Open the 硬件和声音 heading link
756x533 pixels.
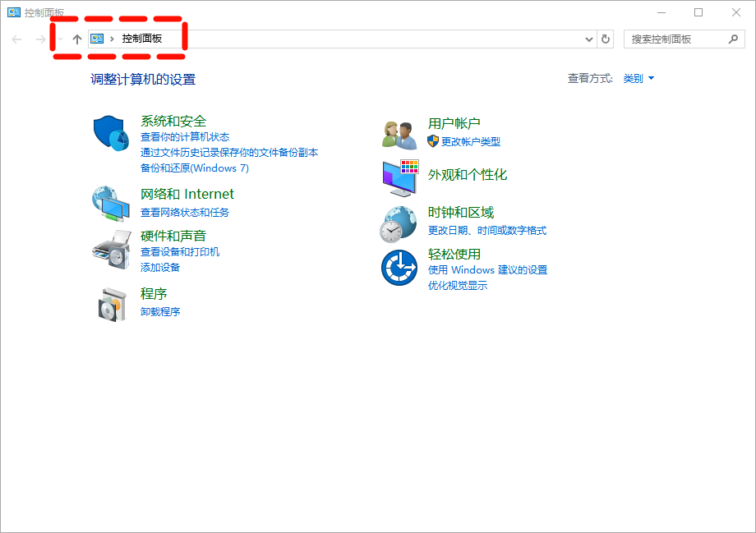point(173,236)
